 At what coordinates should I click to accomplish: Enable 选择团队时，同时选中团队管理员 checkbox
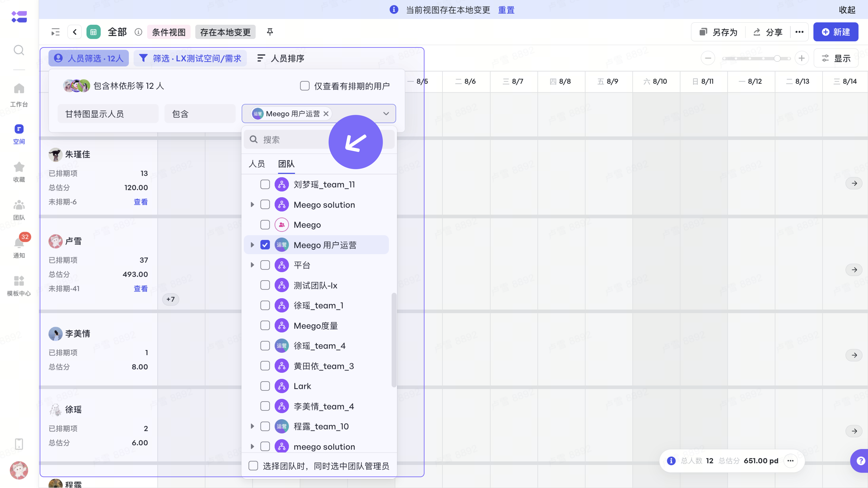253,466
